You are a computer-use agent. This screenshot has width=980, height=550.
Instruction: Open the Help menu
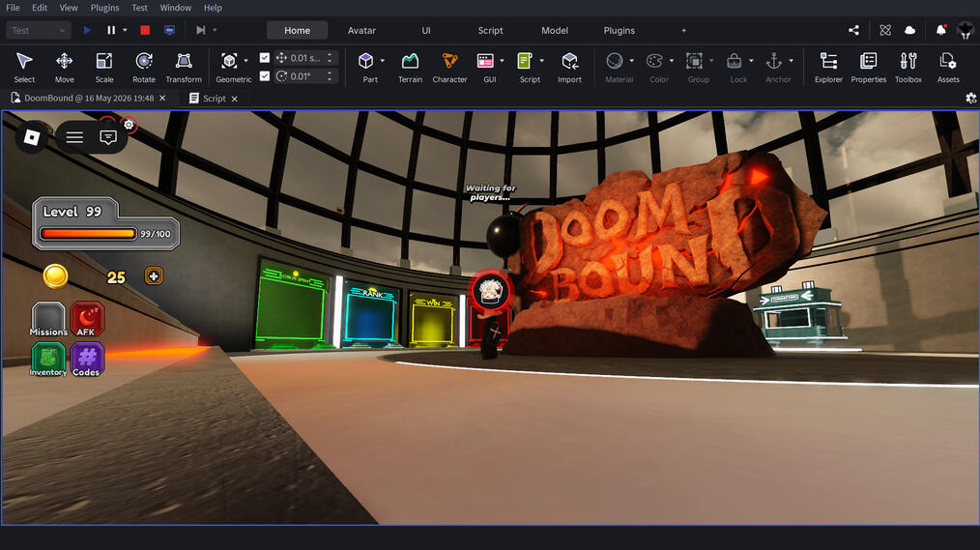pyautogui.click(x=213, y=8)
